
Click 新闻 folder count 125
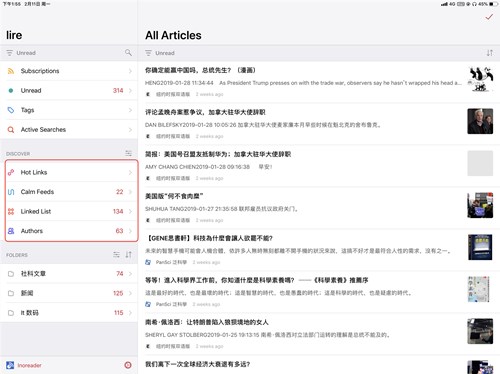tap(118, 293)
